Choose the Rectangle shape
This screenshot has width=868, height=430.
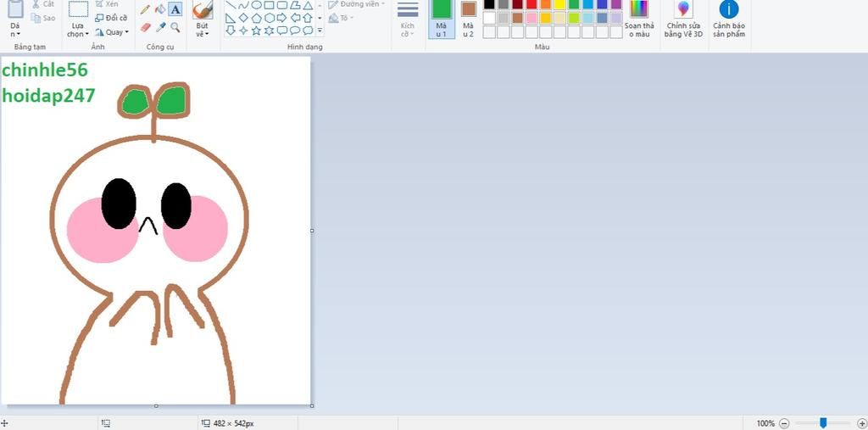click(x=269, y=5)
